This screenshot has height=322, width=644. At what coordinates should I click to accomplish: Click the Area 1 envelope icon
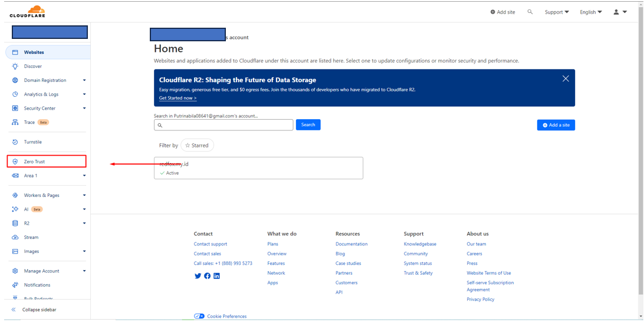[15, 175]
